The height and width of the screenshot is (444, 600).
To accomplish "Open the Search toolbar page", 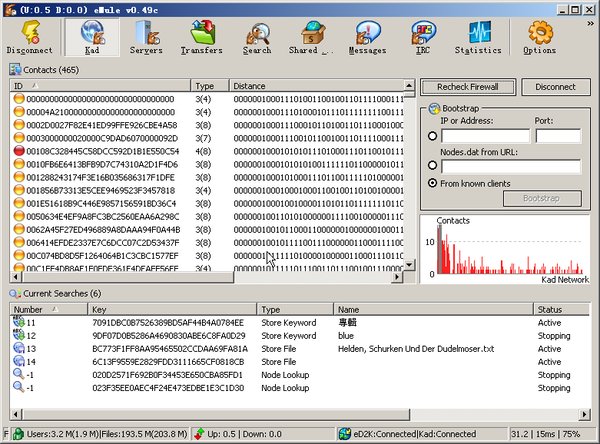I will [257, 37].
